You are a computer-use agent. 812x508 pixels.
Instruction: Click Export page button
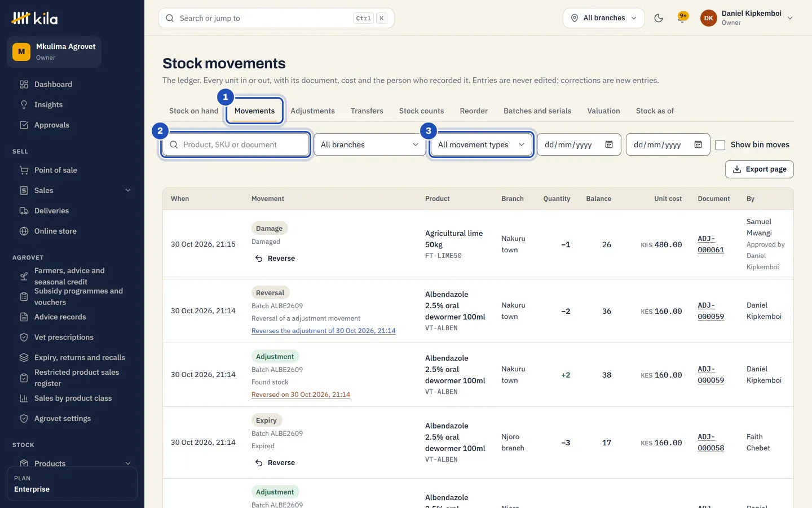759,169
